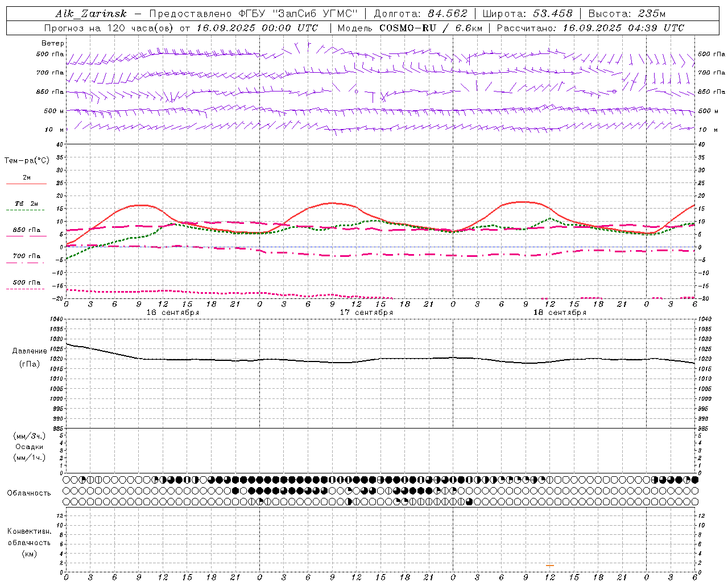The height and width of the screenshot is (582, 728).
Task: Click the forecast start 16.09.2025 00:00 UTC
Action: click(x=257, y=28)
